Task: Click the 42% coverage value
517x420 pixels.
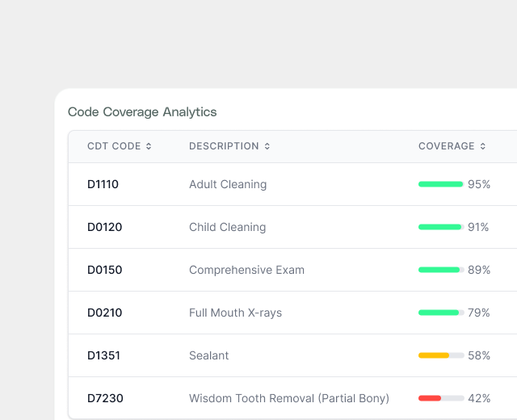Action: (479, 398)
